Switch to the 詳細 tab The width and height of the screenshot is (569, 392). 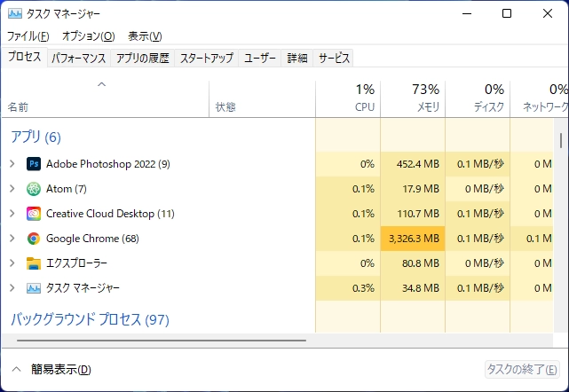[297, 58]
